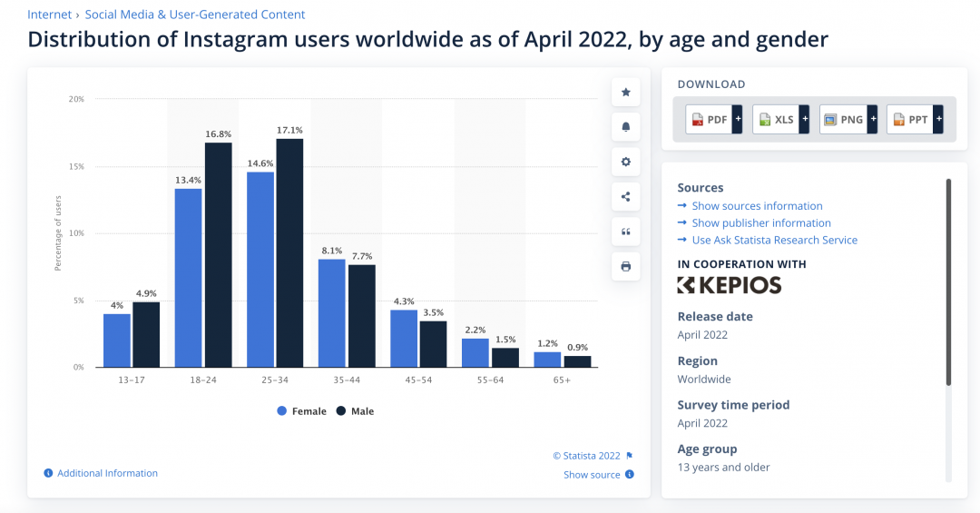Click the 13-17 male bar (4.9%)
Image resolution: width=980 pixels, height=513 pixels.
tap(146, 335)
